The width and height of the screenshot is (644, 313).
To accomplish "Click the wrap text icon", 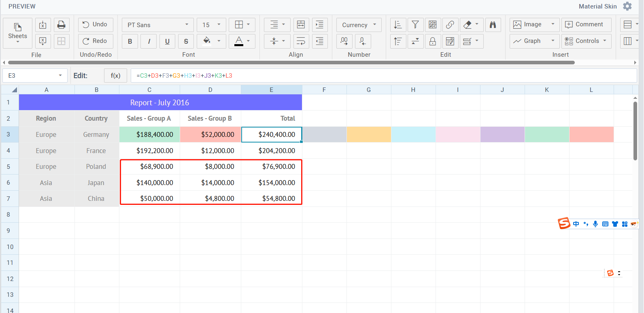I will tap(301, 41).
